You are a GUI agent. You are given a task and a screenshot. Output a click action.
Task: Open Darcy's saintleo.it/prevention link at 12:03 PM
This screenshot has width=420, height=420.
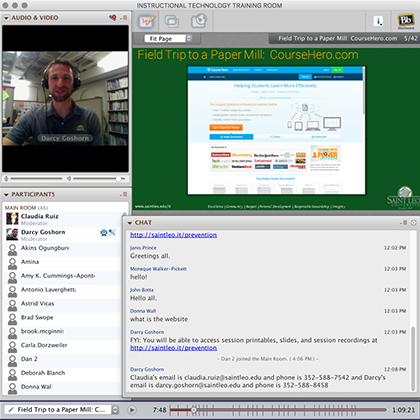(x=173, y=348)
